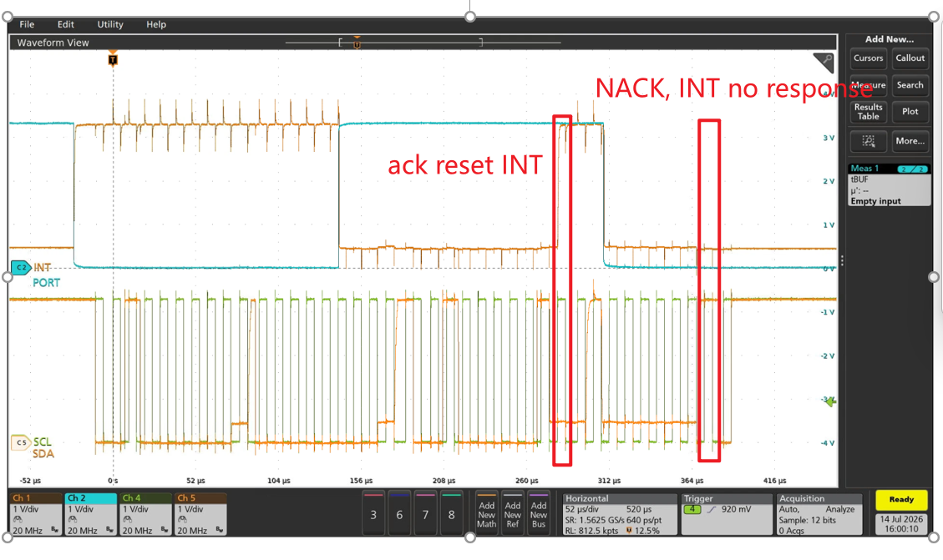Select the C5 SCL SDA channel handle
This screenshot has height=560, width=943.
[x=21, y=442]
